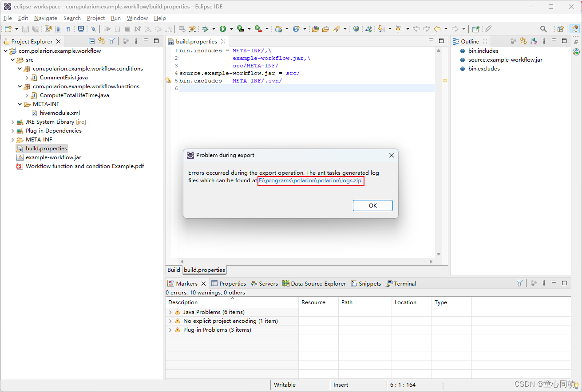
Task: Select example-workflow.jar in Project Explorer
Action: tap(53, 157)
